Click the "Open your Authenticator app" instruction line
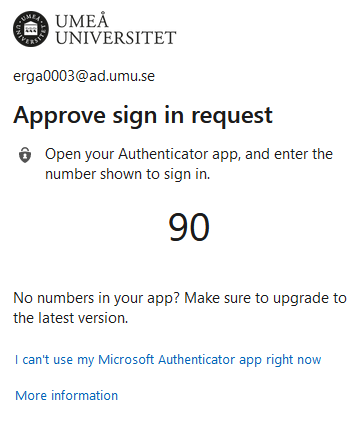 click(x=189, y=154)
